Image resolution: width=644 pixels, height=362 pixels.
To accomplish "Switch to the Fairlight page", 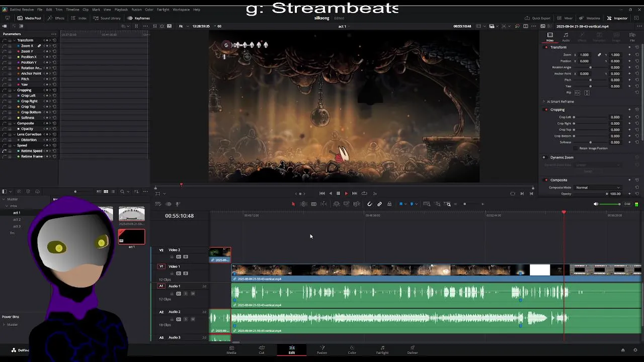I will (382, 349).
